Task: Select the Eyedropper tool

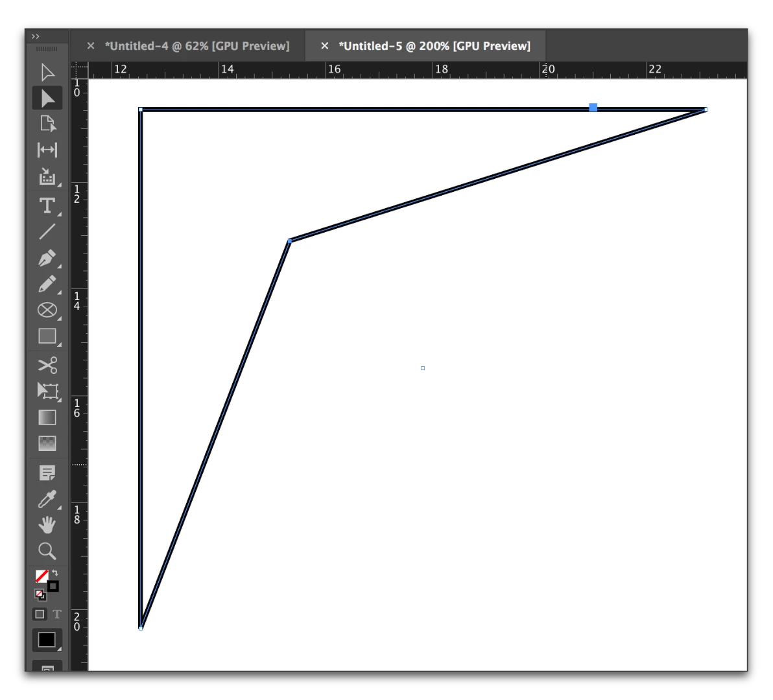Action: (47, 499)
